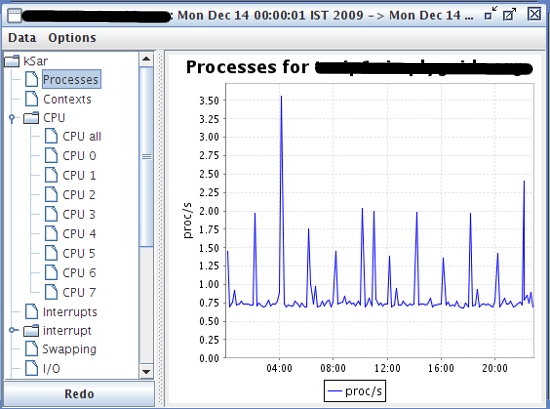This screenshot has width=550, height=409.
Task: Select CPU 3 in the tree
Action: [79, 214]
